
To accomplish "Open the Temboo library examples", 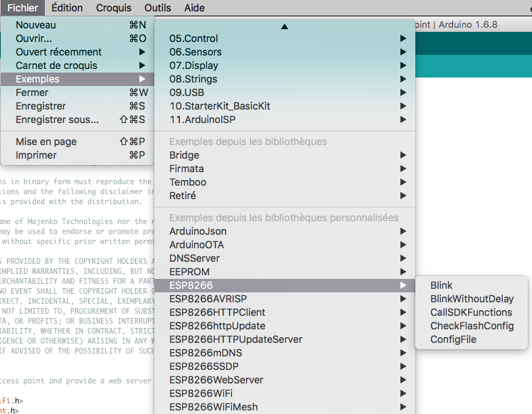I will [284, 182].
